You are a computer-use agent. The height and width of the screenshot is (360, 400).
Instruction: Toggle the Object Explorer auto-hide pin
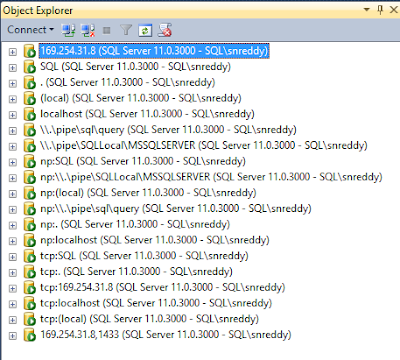pos(380,10)
